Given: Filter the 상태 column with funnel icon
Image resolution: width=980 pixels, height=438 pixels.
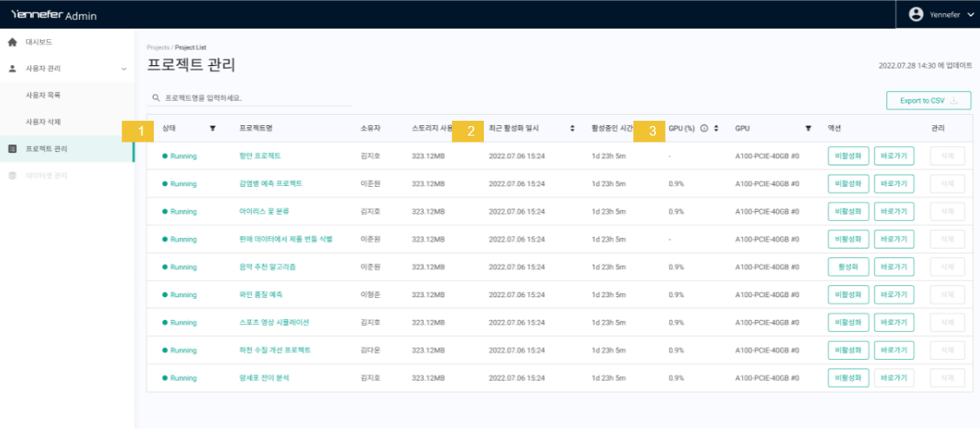Looking at the screenshot, I should coord(213,129).
